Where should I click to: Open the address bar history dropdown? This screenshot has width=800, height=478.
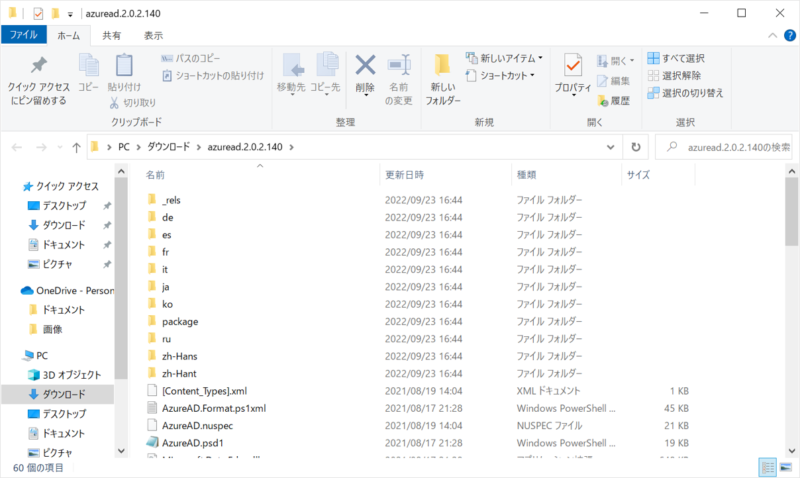(x=612, y=147)
